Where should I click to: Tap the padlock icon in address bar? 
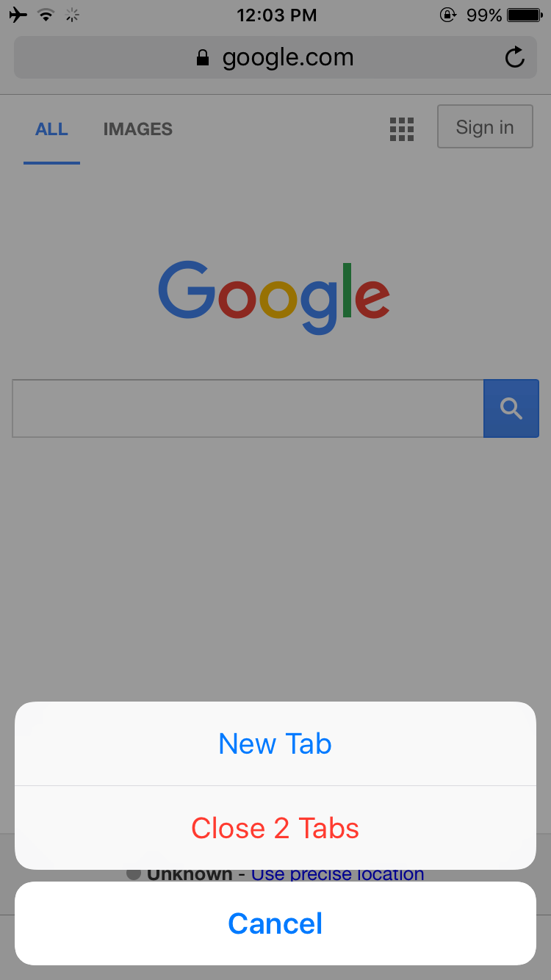point(203,58)
